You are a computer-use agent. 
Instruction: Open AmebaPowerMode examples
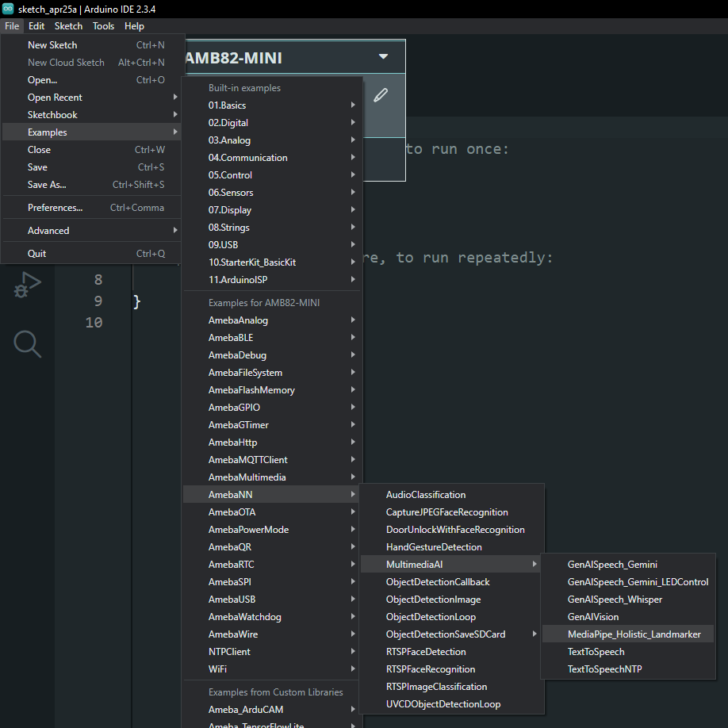coord(271,530)
